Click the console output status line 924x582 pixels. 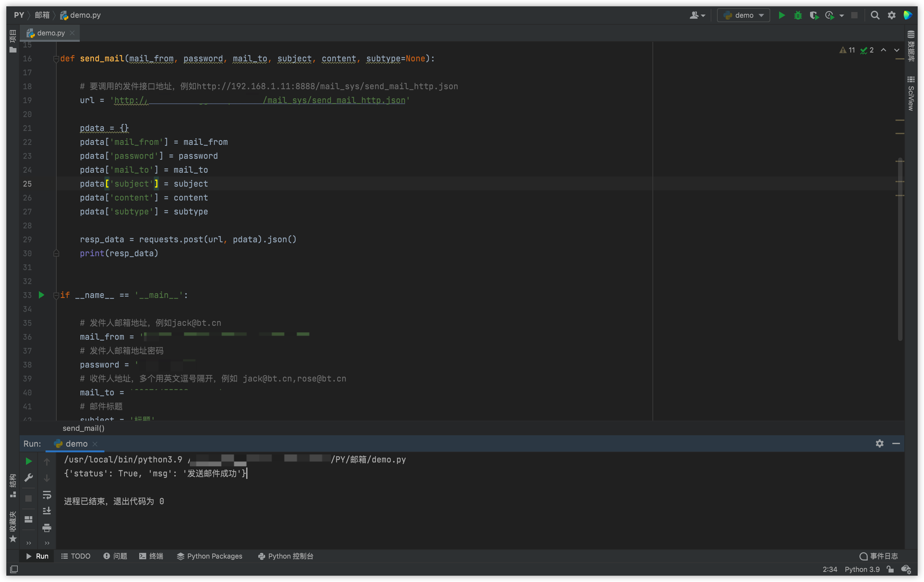(155, 474)
